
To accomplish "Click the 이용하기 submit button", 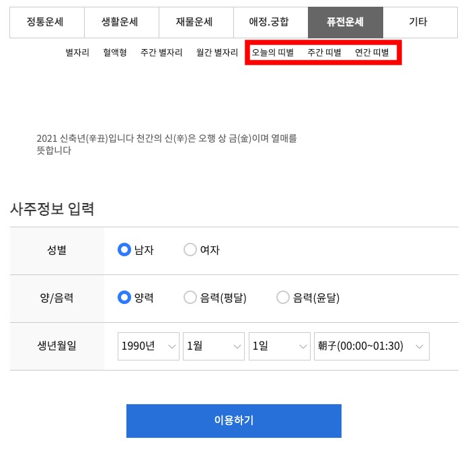I will coord(233,420).
